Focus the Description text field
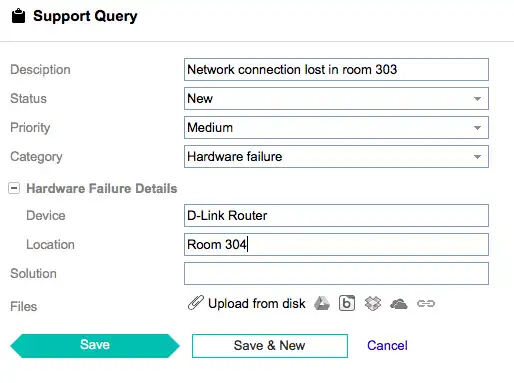514x383 pixels. (336, 69)
